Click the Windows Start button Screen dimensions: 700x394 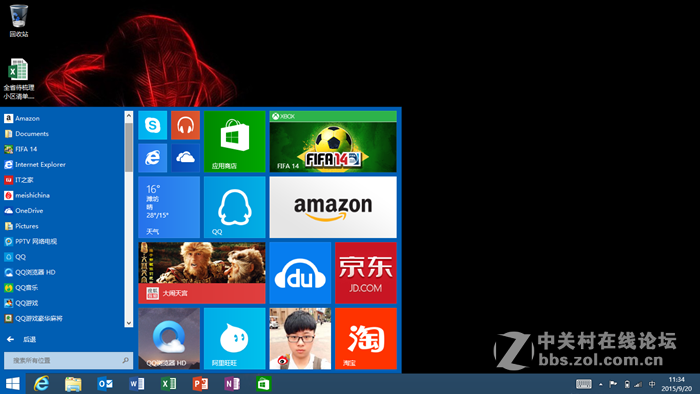pos(12,384)
